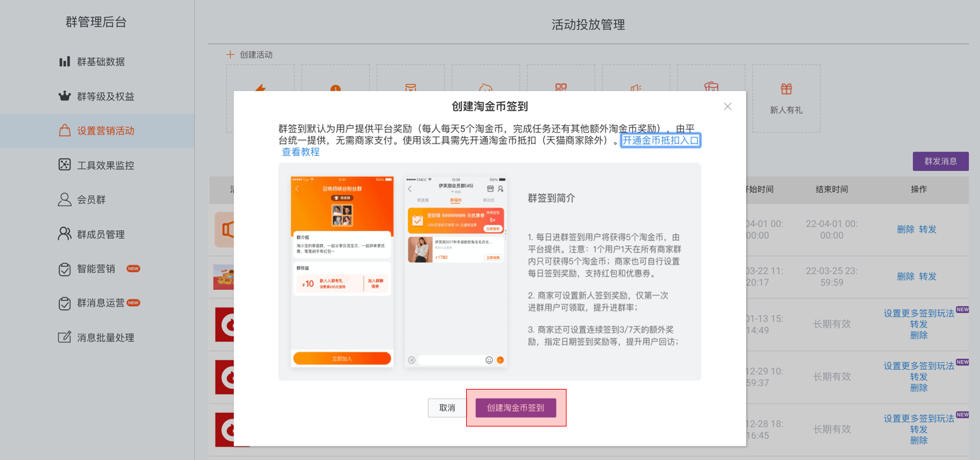This screenshot has height=460, width=980.
Task: Click 删除 in the 22-03-25 23:59:59 row
Action: click(x=906, y=277)
